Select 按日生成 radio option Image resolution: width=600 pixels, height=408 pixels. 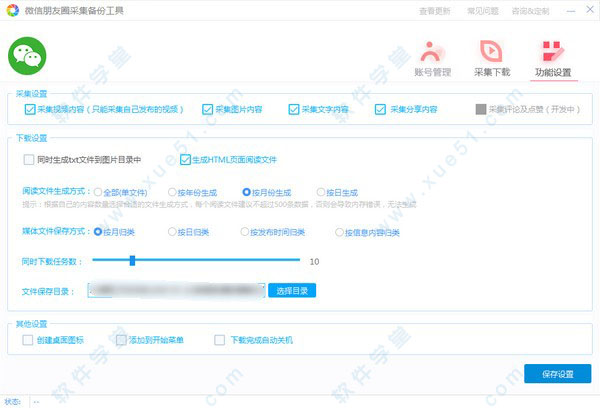321,192
